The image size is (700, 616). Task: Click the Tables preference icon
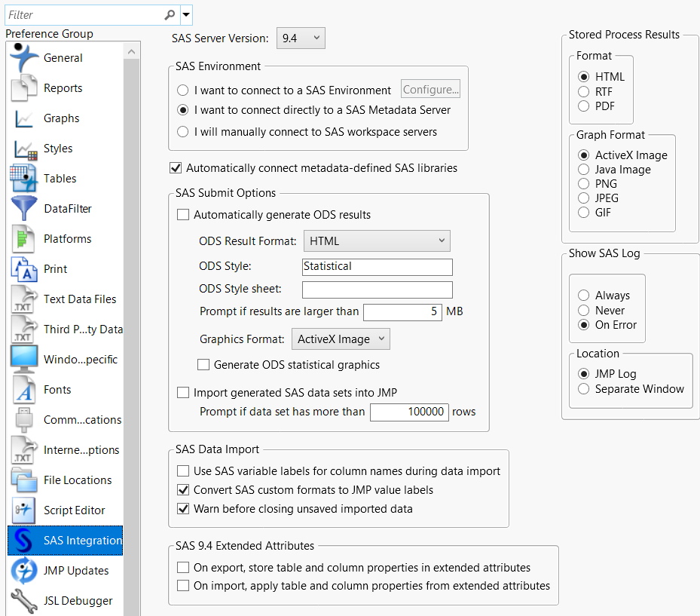coord(24,179)
